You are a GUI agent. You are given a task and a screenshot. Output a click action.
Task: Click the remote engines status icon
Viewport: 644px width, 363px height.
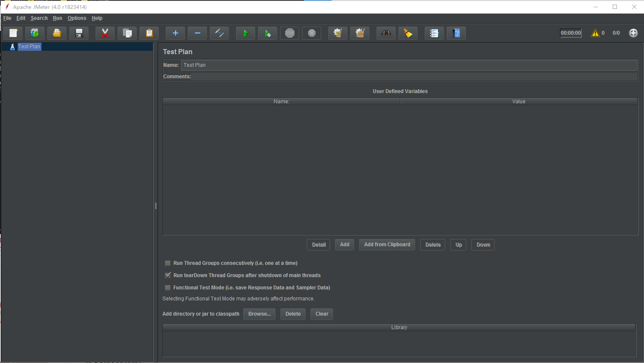pos(633,33)
